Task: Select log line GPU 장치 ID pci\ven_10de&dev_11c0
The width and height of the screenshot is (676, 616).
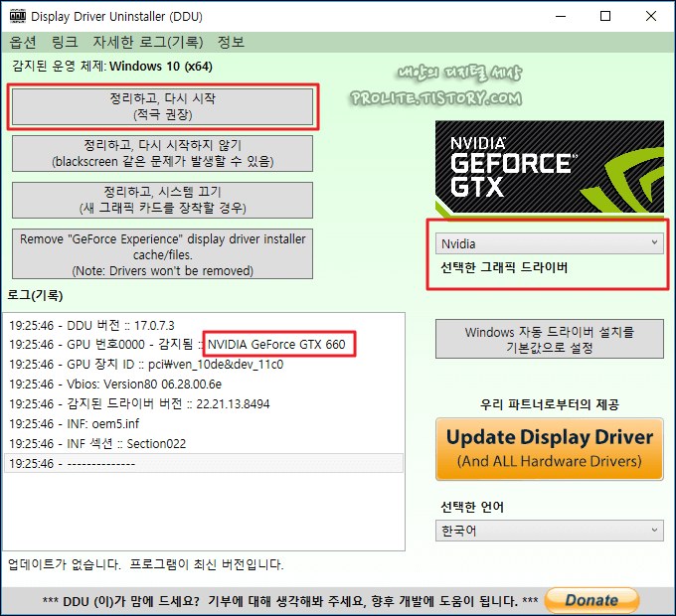Action: 204,365
